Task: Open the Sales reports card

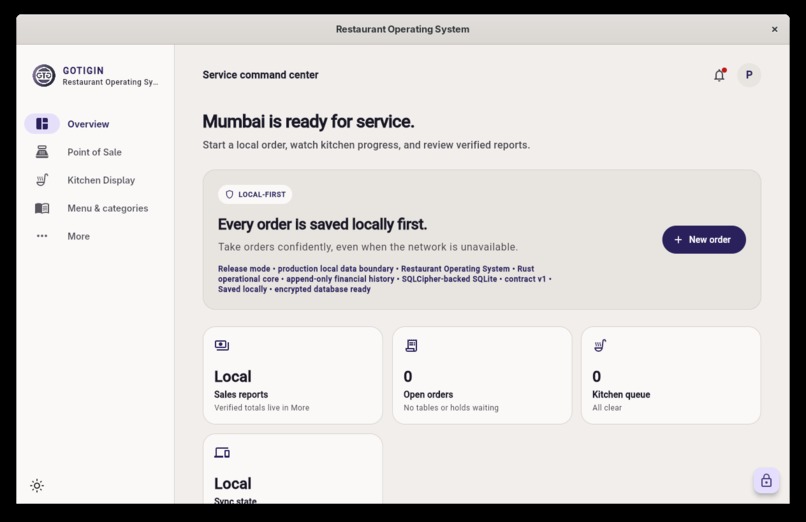Action: 292,376
